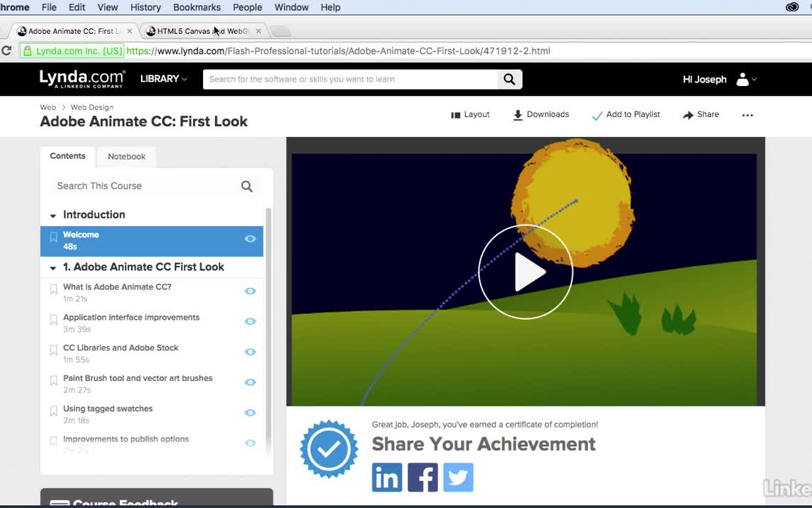Viewport: 812px width, 508px height.
Task: Click the Creative Cloud menu bar icon
Action: (792, 7)
